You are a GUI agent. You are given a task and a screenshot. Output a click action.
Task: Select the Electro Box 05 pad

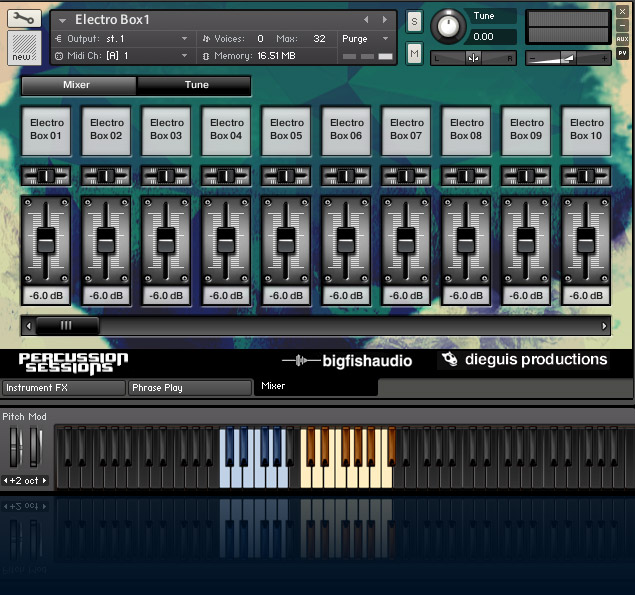tap(286, 130)
